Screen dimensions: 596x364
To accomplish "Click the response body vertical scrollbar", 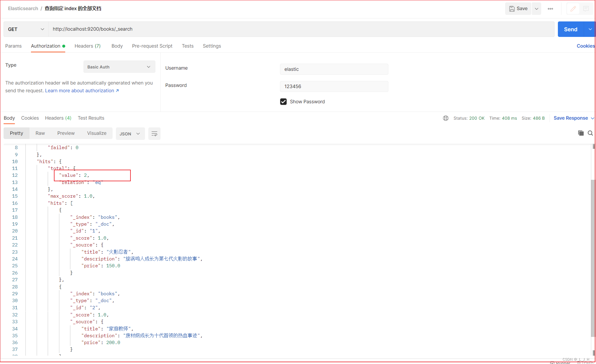I will [x=593, y=258].
